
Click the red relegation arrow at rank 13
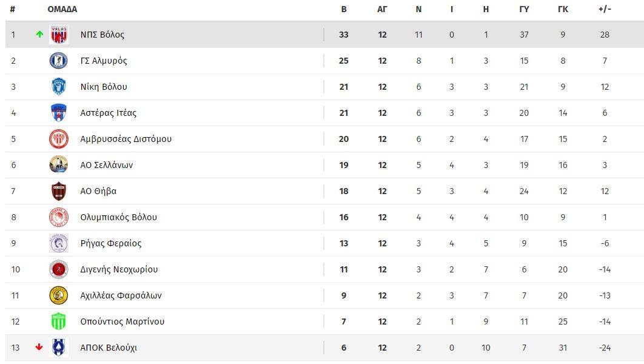point(39,347)
